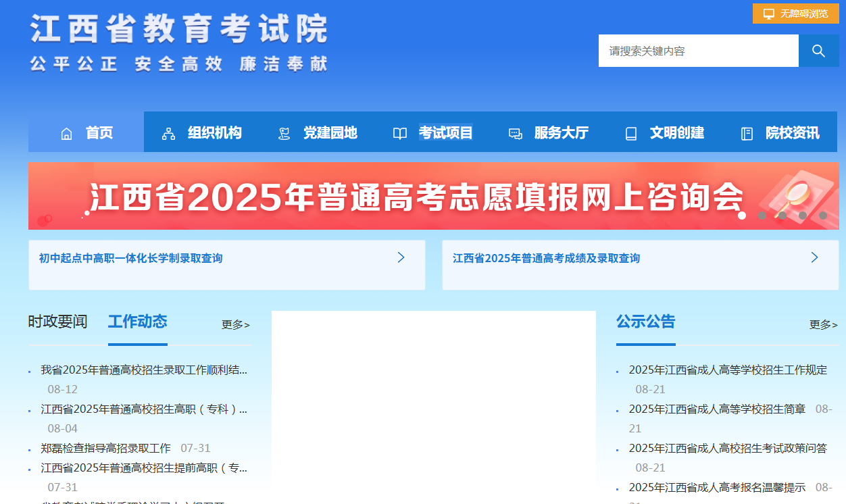
Task: Click the 请搜索关键内容 search input field
Action: 698,50
